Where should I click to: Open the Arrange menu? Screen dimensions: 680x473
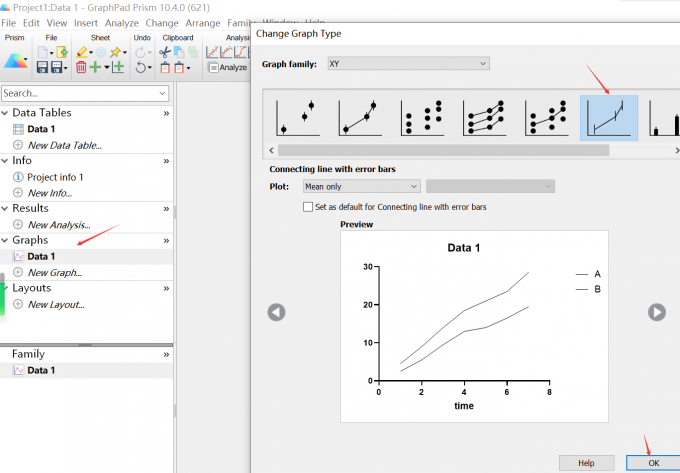click(203, 23)
